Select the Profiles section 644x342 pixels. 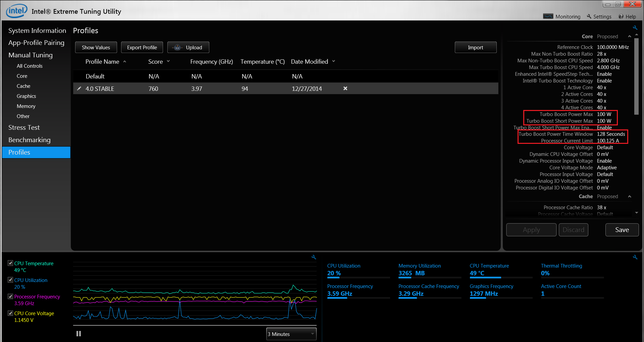click(x=36, y=152)
